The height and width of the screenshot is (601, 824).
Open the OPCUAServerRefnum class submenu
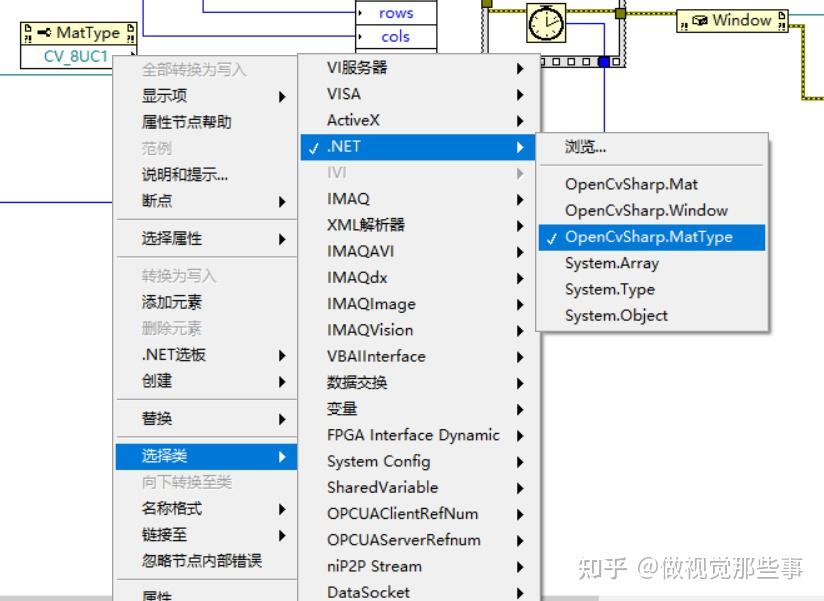pyautogui.click(x=419, y=541)
